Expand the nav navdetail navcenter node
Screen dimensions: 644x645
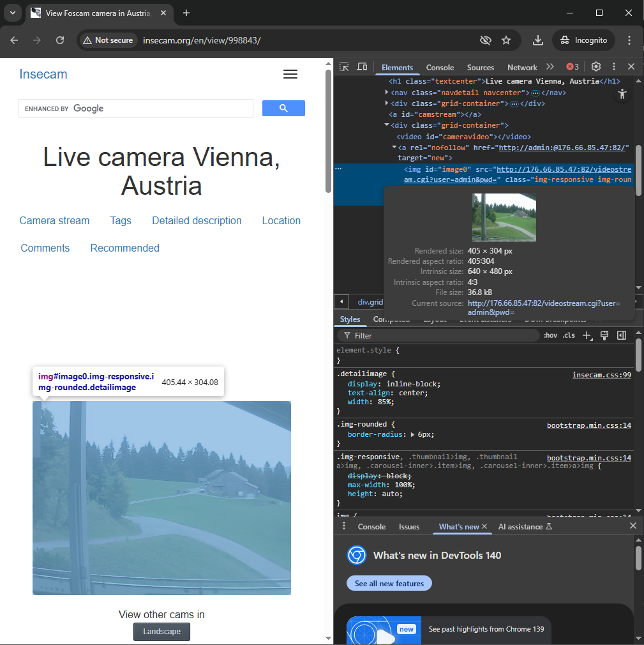[386, 92]
